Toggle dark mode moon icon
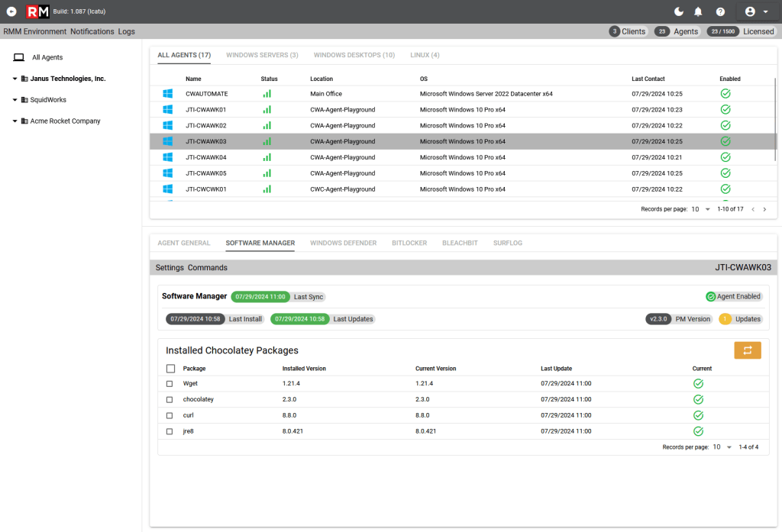 coord(679,11)
